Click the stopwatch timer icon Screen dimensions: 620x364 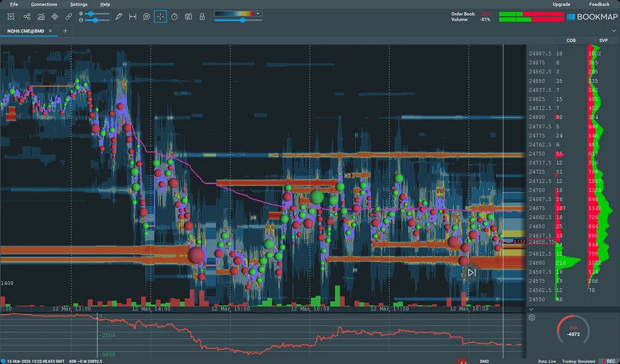[x=174, y=16]
